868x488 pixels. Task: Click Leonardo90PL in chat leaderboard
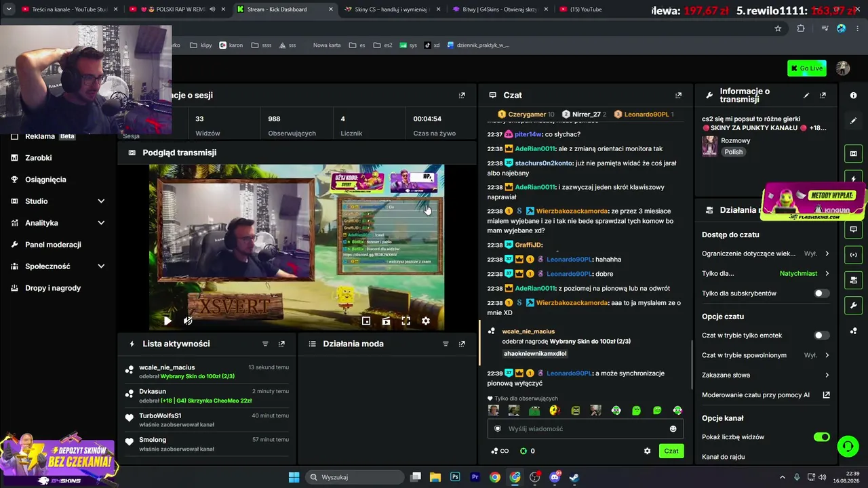(646, 115)
